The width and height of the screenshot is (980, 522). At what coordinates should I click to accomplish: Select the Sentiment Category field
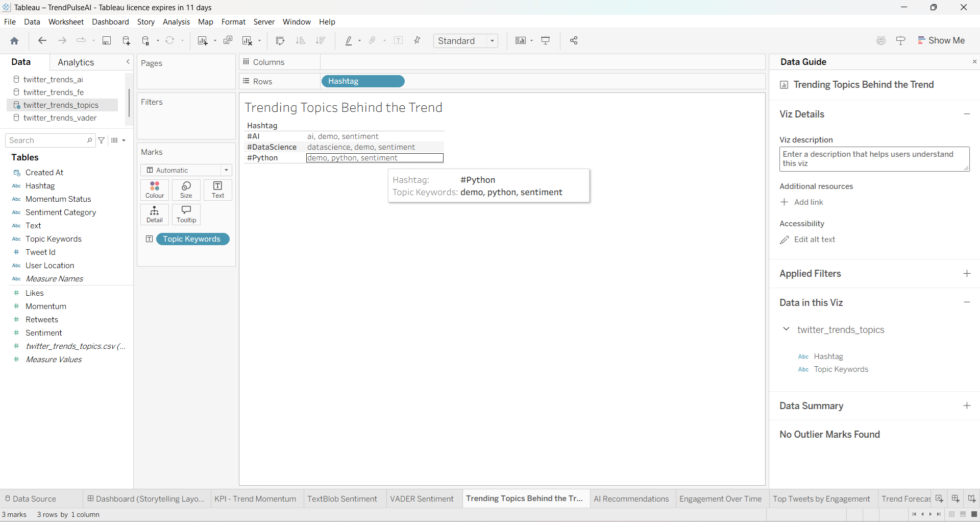coord(61,212)
